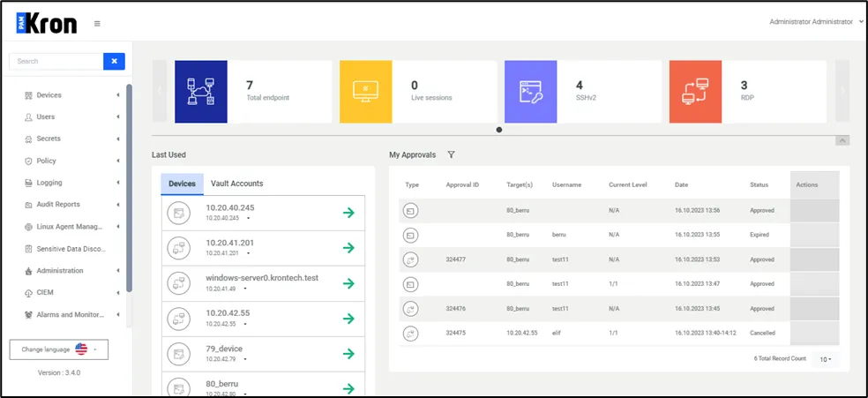This screenshot has width=868, height=398.
Task: Expand the Users sidebar menu arrow
Action: [118, 116]
